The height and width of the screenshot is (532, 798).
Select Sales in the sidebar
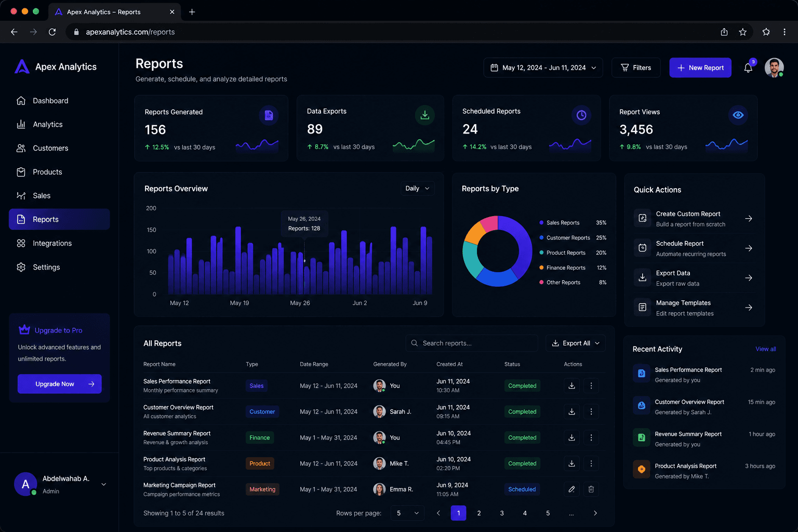point(59,196)
